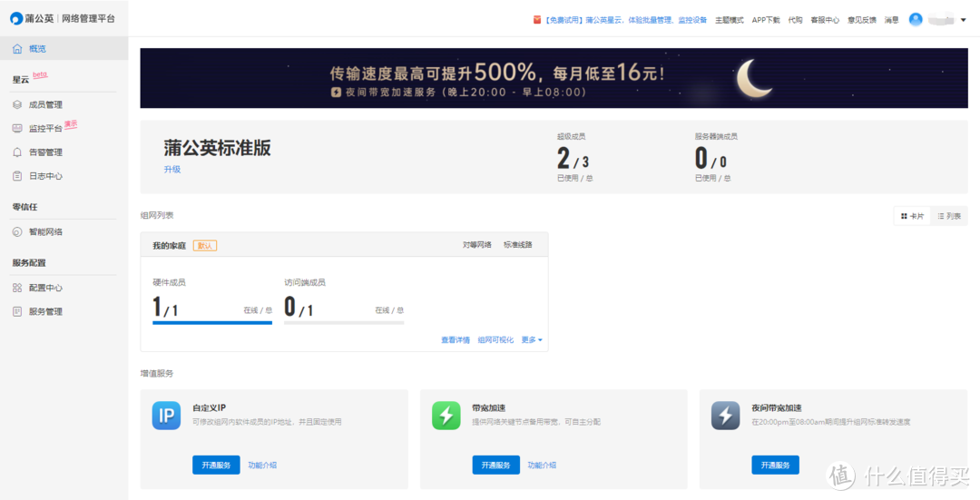Open 查看详情 for 我的家庭 network

tap(456, 340)
